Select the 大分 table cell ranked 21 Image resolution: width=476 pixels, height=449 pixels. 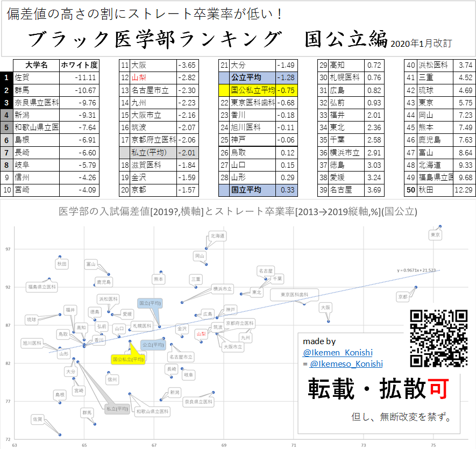(253, 65)
